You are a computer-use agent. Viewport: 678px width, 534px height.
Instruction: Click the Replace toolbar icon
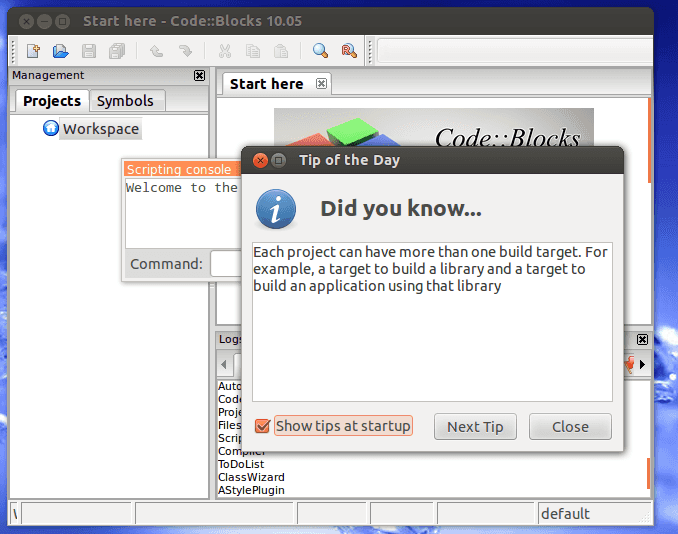pyautogui.click(x=349, y=51)
